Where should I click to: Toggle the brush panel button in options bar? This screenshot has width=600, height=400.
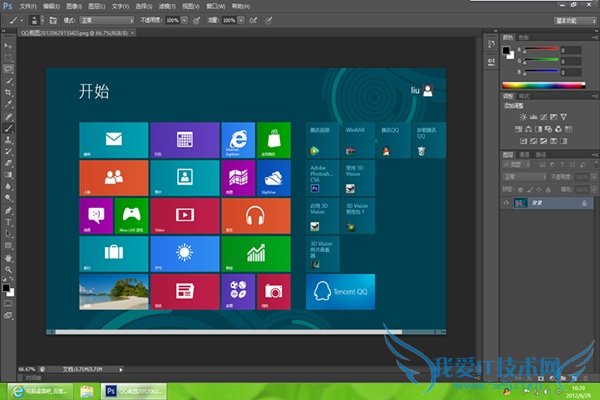[x=53, y=20]
